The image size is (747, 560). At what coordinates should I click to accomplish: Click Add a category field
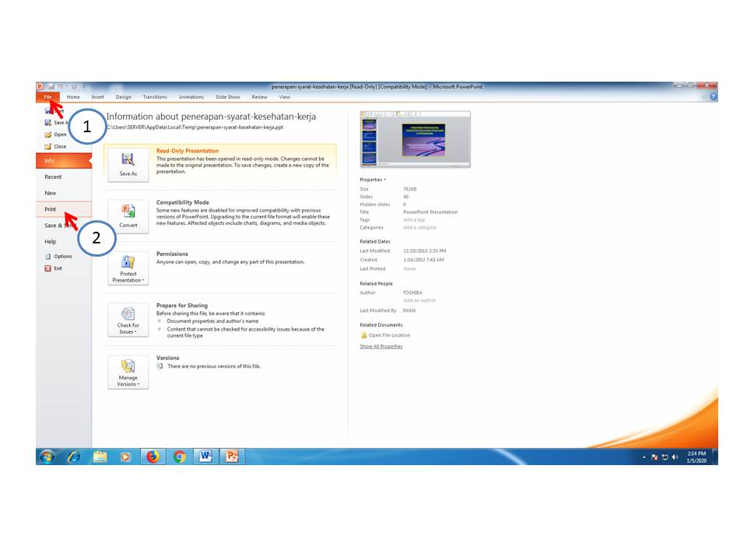[x=419, y=228]
